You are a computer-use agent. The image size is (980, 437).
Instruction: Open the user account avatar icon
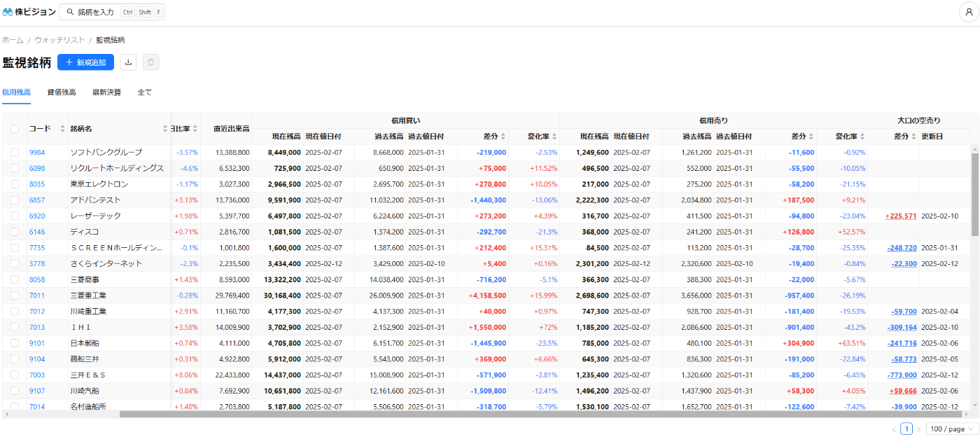pos(969,12)
